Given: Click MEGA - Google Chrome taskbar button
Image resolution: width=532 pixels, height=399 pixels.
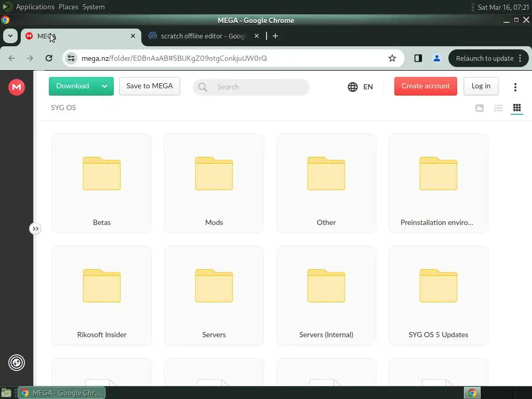Looking at the screenshot, I should pyautogui.click(x=62, y=393).
